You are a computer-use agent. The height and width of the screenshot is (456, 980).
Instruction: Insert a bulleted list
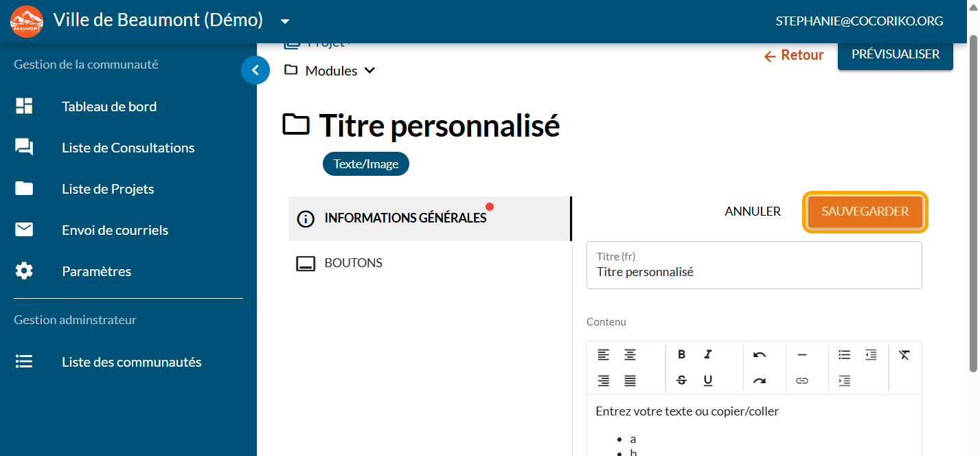(844, 354)
